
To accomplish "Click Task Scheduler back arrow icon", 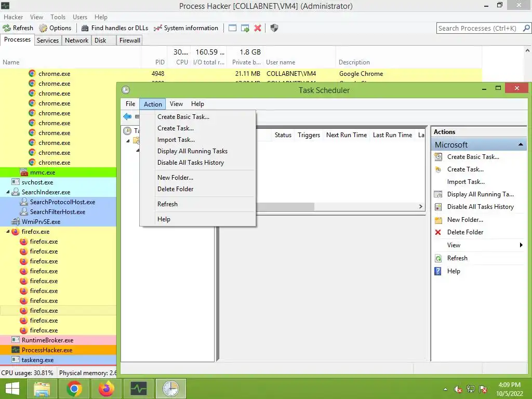I will pos(127,117).
